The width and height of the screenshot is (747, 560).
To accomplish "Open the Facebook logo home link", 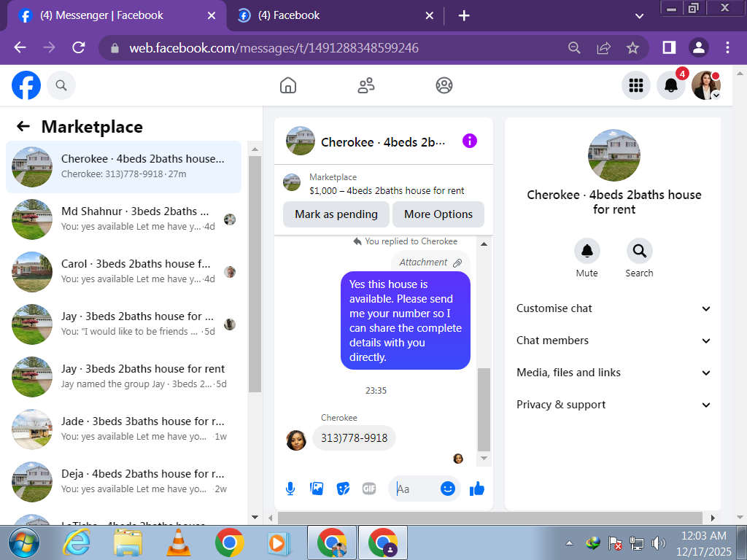I will tap(26, 85).
